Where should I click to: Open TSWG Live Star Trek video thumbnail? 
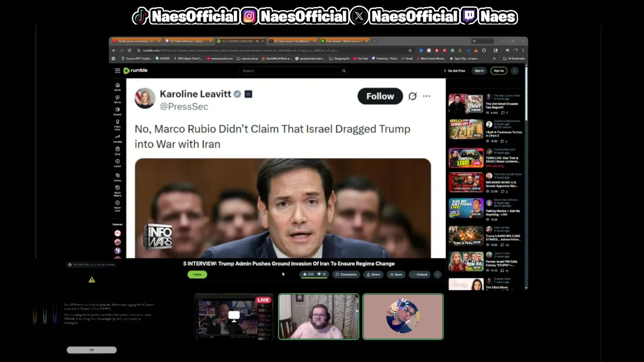(466, 157)
